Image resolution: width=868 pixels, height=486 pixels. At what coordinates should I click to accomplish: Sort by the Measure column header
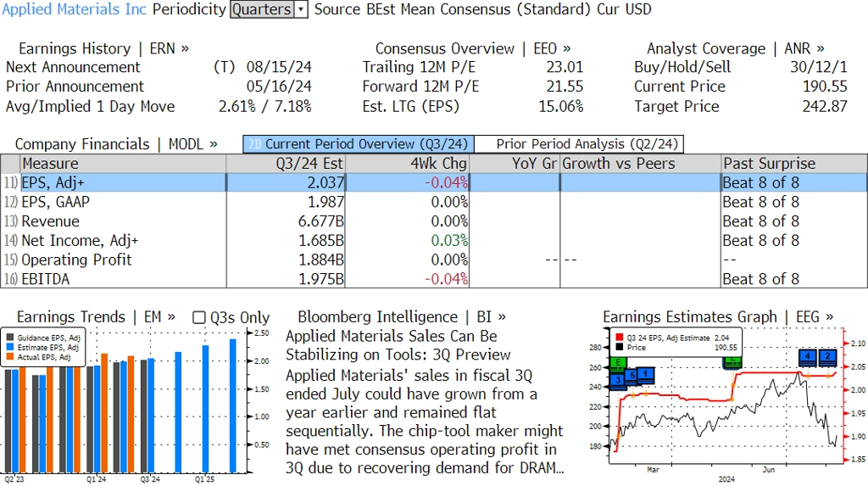[124, 164]
